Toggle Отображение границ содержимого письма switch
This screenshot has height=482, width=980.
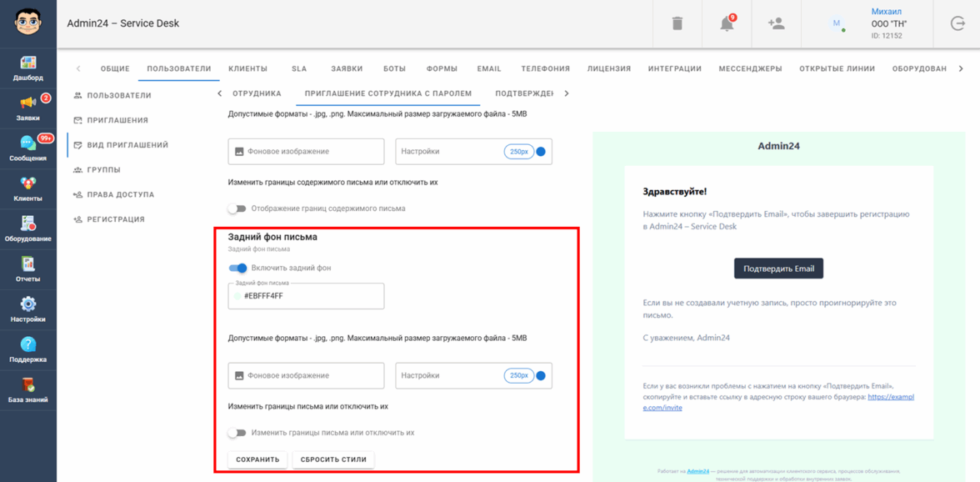click(237, 208)
